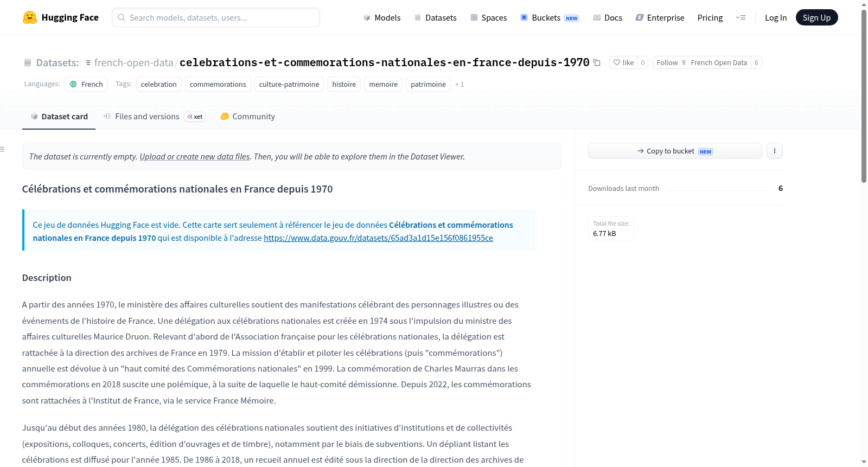The image size is (868, 467).
Task: Click the Sign Up button
Action: click(816, 17)
